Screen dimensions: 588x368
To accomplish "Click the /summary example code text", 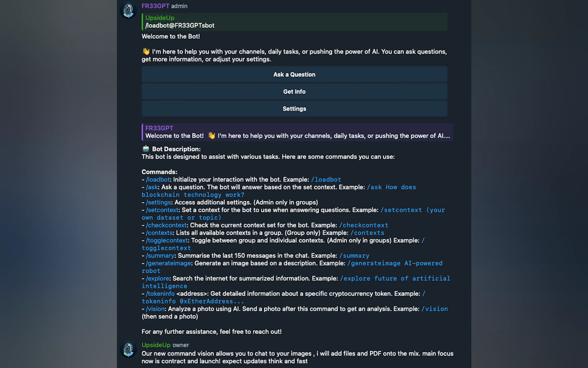I will coord(354,256).
